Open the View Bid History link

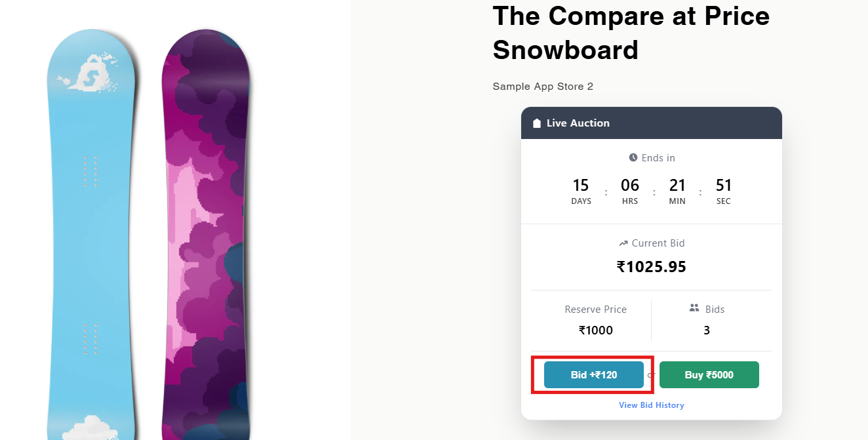[x=651, y=405]
